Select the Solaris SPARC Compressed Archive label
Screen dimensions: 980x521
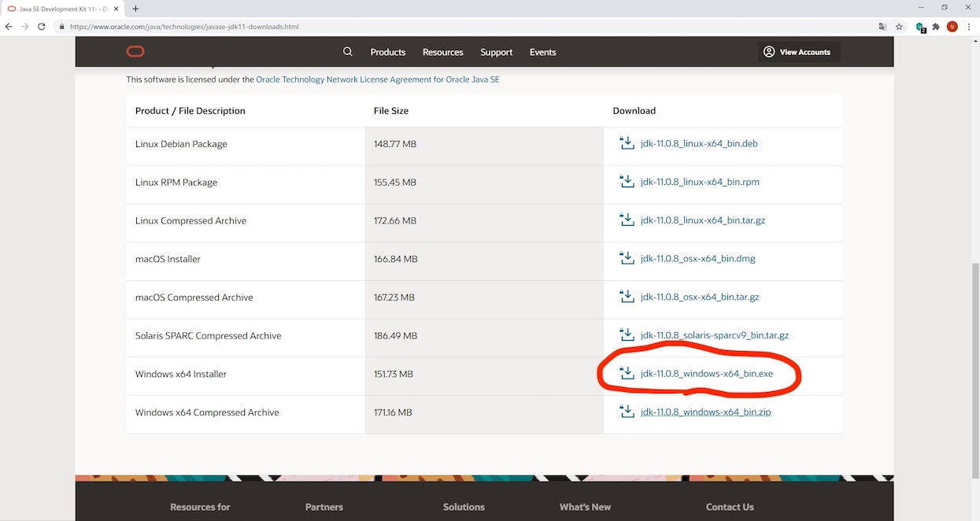coord(208,335)
